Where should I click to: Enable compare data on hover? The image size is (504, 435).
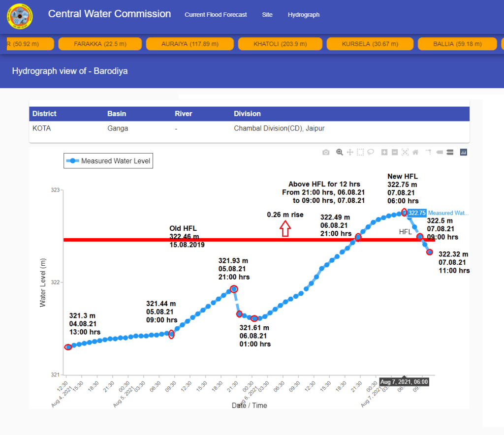point(450,153)
